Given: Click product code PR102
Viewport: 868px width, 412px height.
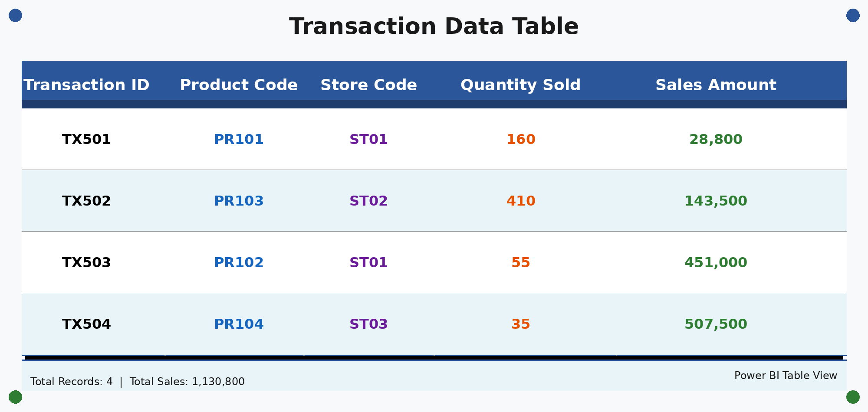Looking at the screenshot, I should coord(239,263).
